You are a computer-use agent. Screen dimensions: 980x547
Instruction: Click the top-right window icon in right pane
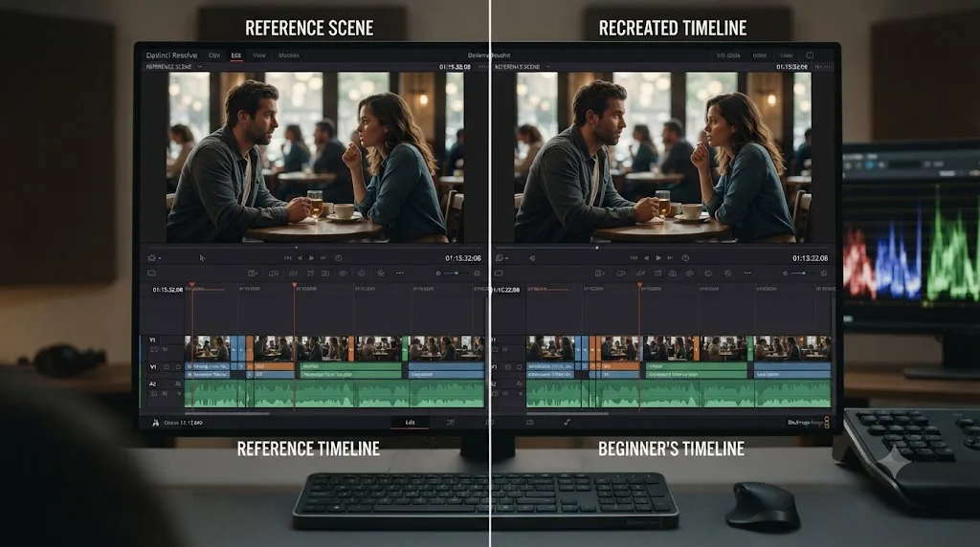tap(810, 55)
